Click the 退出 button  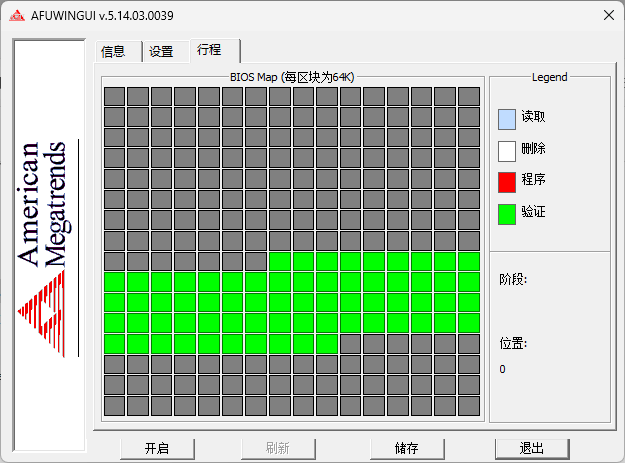click(532, 449)
